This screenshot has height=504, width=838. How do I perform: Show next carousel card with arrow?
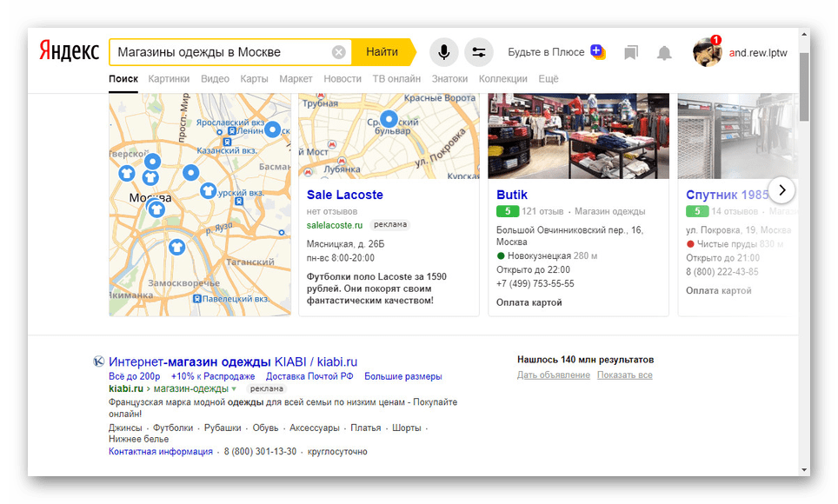781,190
